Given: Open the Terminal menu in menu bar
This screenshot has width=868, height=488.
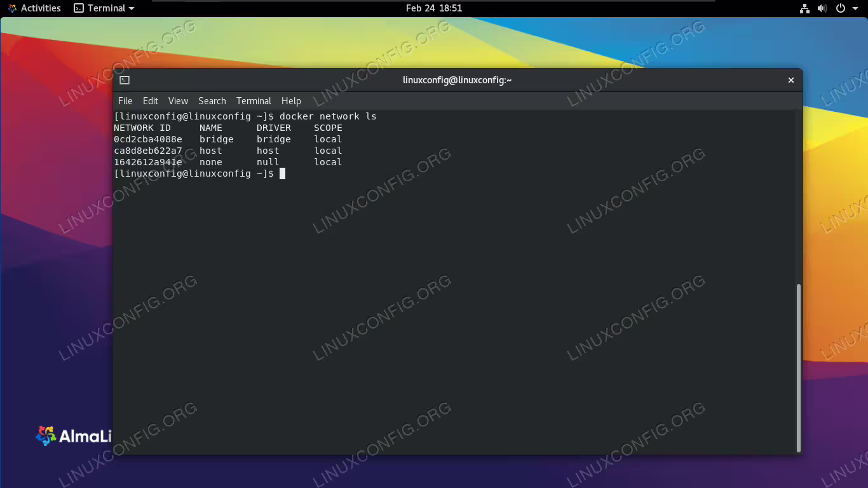Looking at the screenshot, I should tap(254, 101).
